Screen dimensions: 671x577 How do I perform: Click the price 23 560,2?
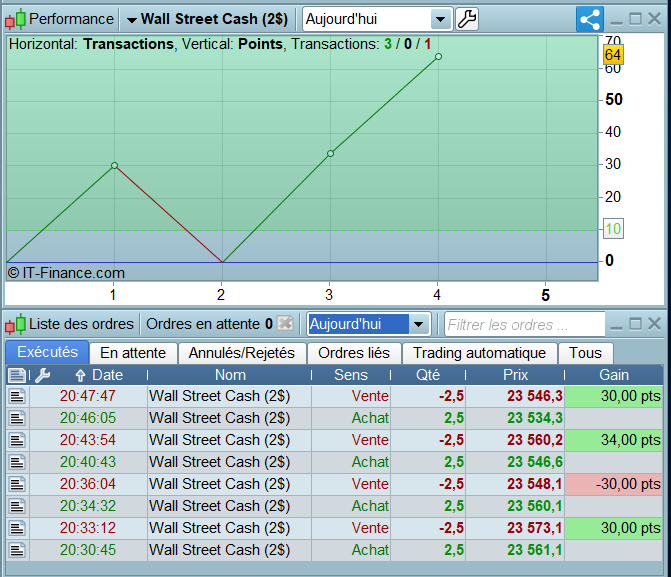coord(535,440)
